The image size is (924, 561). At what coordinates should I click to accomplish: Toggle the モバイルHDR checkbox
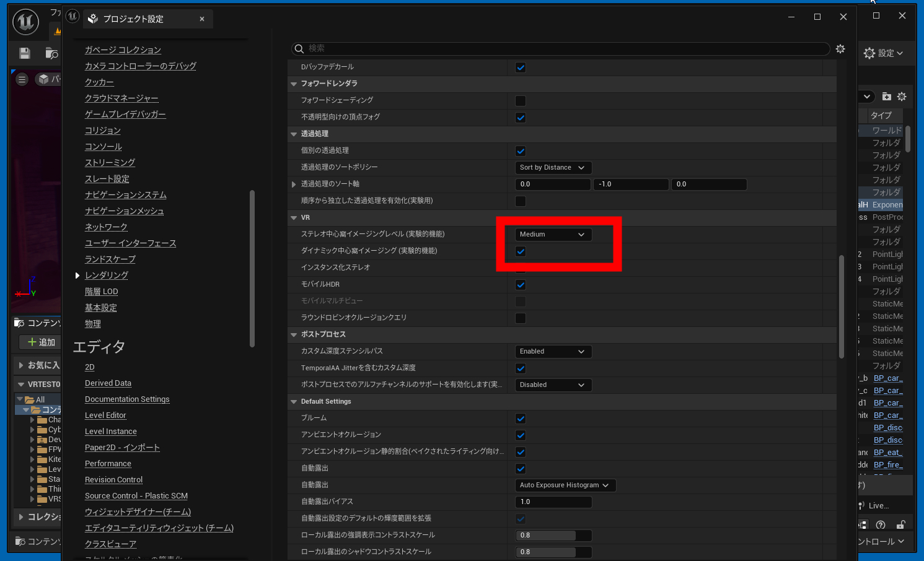[x=521, y=285]
